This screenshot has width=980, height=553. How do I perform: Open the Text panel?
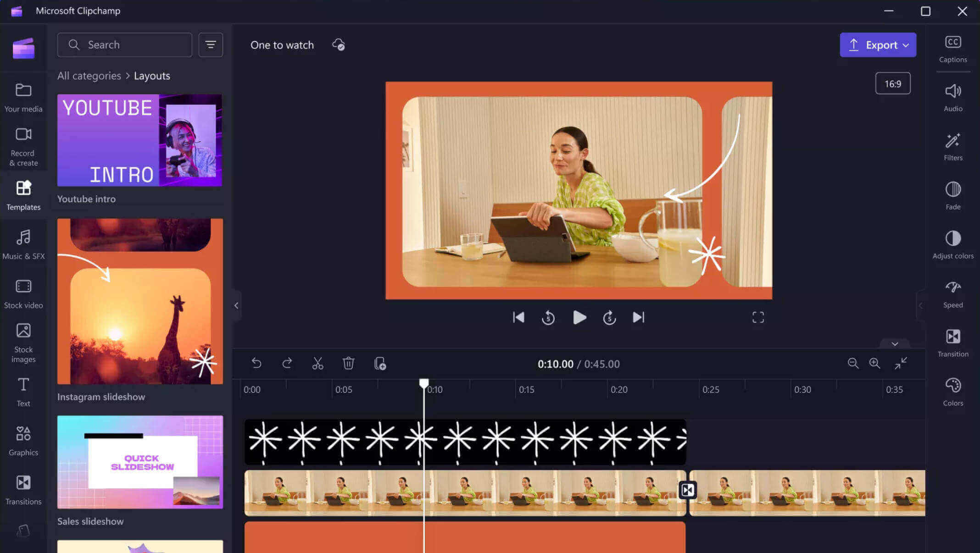click(x=23, y=391)
